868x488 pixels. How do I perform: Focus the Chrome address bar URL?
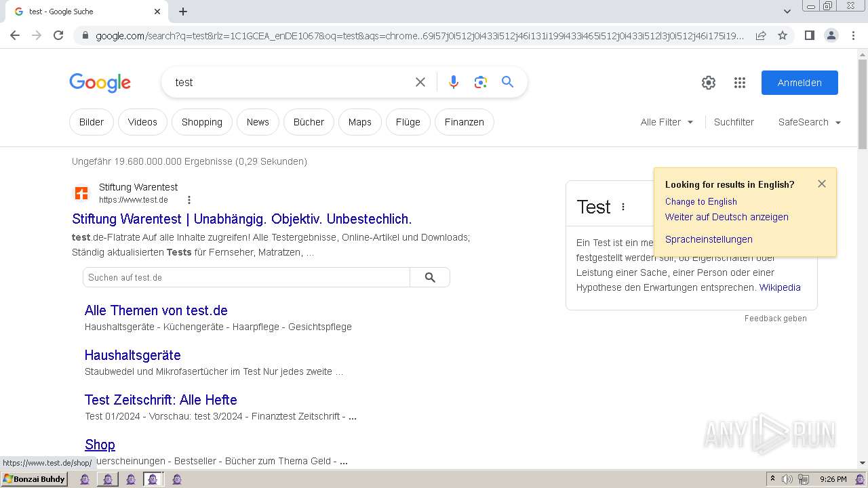pos(420,36)
